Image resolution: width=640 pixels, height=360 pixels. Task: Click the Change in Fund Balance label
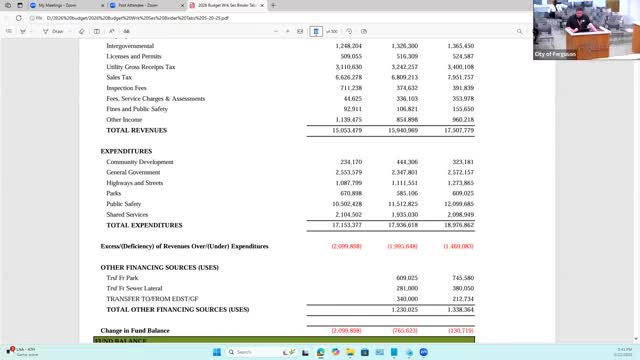click(x=135, y=330)
